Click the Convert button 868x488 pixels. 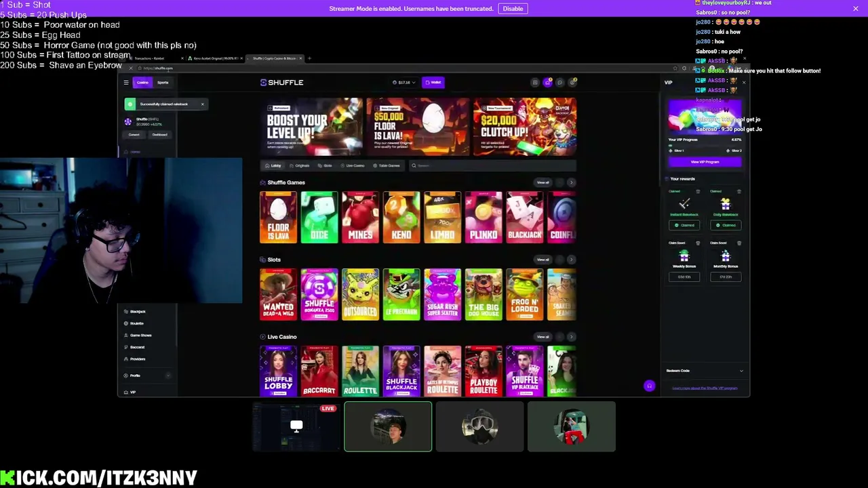134,135
